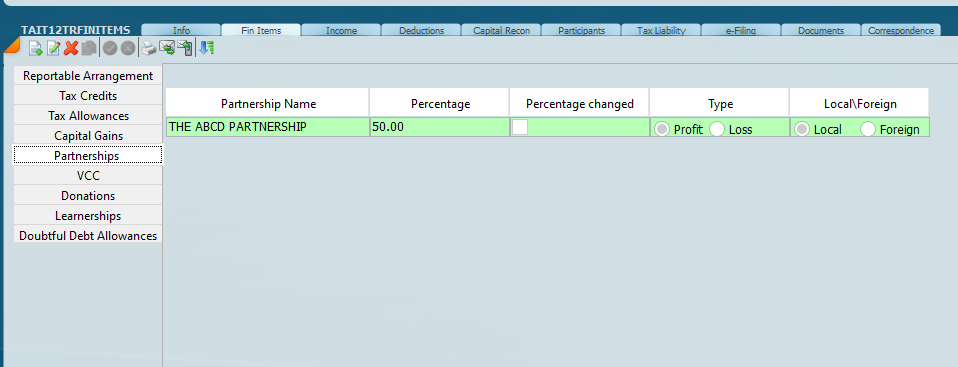This screenshot has width=958, height=367.
Task: Click the edit record pencil icon
Action: [x=54, y=48]
